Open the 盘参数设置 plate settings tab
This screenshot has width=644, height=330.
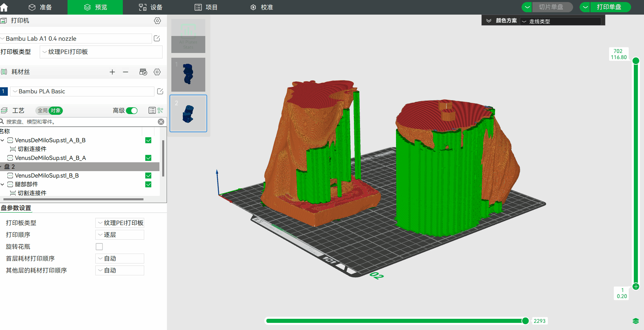click(x=16, y=208)
